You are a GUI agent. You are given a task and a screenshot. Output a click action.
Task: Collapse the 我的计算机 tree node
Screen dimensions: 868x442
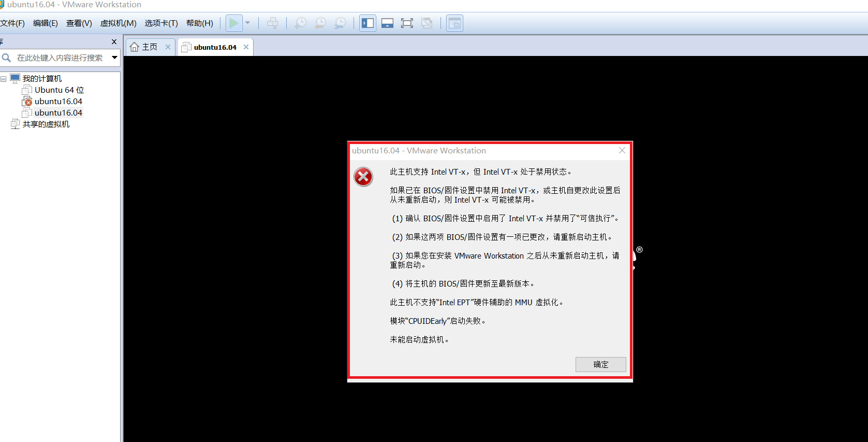pos(4,79)
